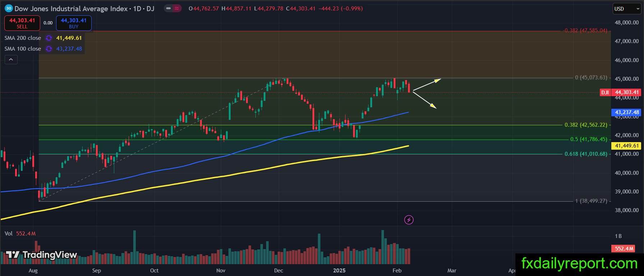Click the 42,000.00 price axis label
644x276 pixels.
click(x=627, y=135)
